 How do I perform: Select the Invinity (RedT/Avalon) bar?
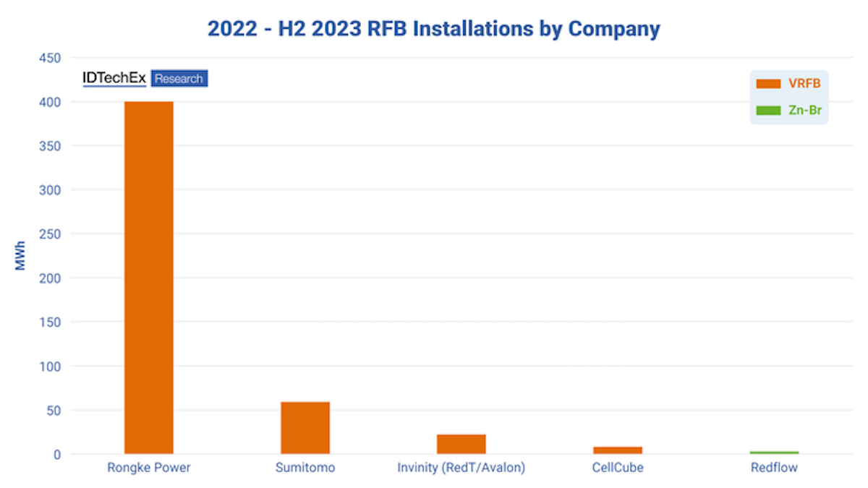click(x=461, y=444)
